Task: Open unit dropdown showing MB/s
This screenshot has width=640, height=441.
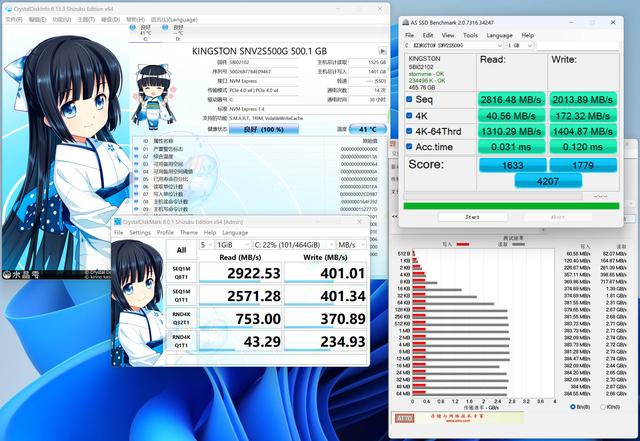Action: tap(351, 245)
